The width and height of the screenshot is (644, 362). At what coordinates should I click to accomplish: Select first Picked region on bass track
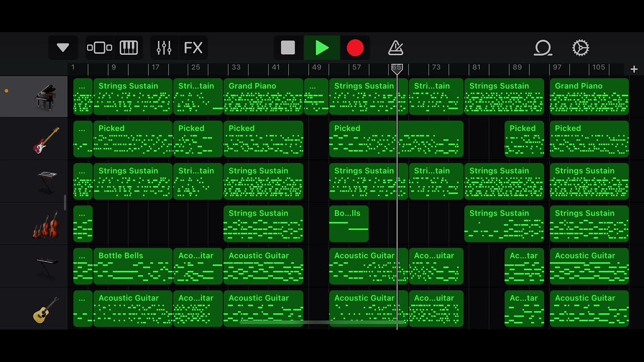point(133,139)
